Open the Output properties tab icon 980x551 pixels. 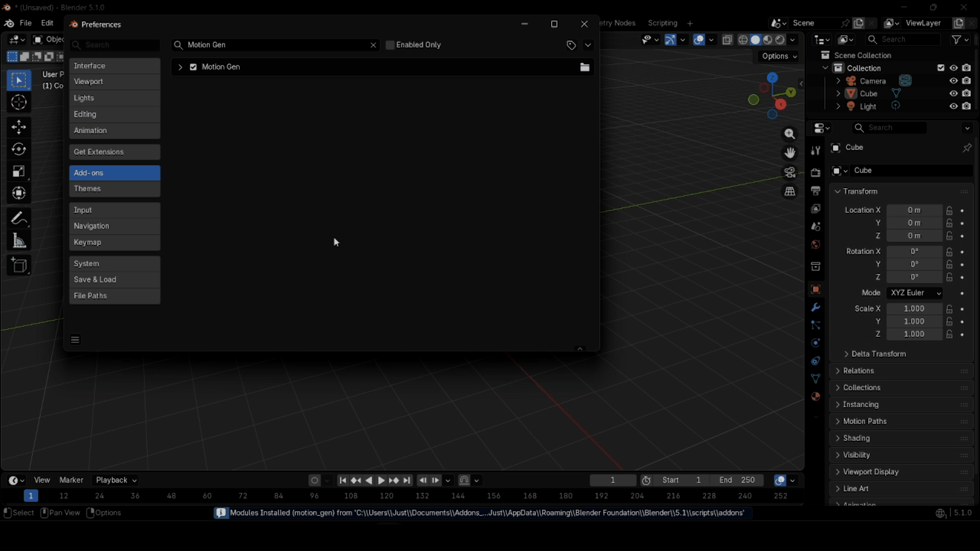[x=816, y=191]
